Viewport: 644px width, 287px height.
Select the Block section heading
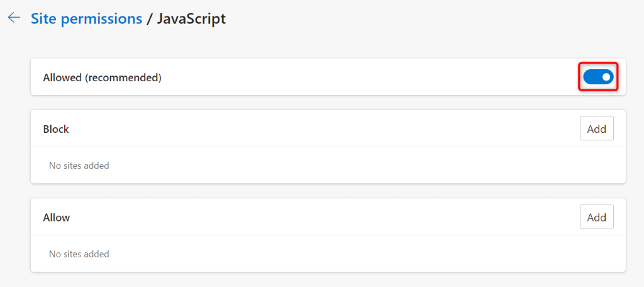[56, 129]
